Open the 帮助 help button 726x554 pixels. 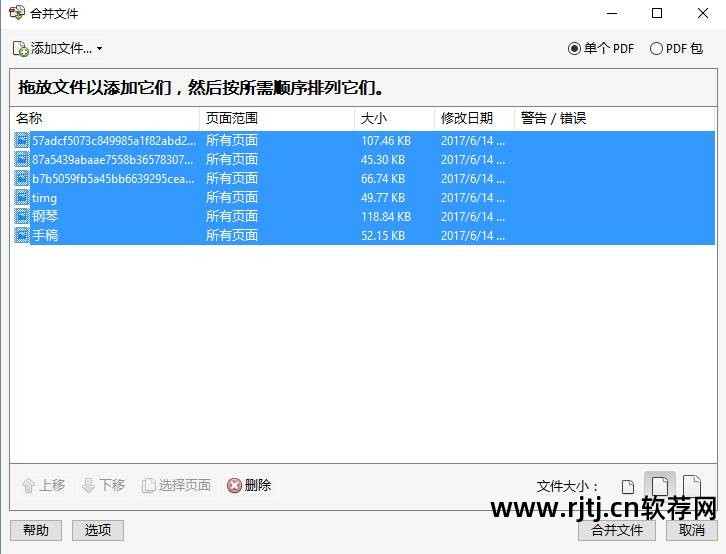pos(36,530)
